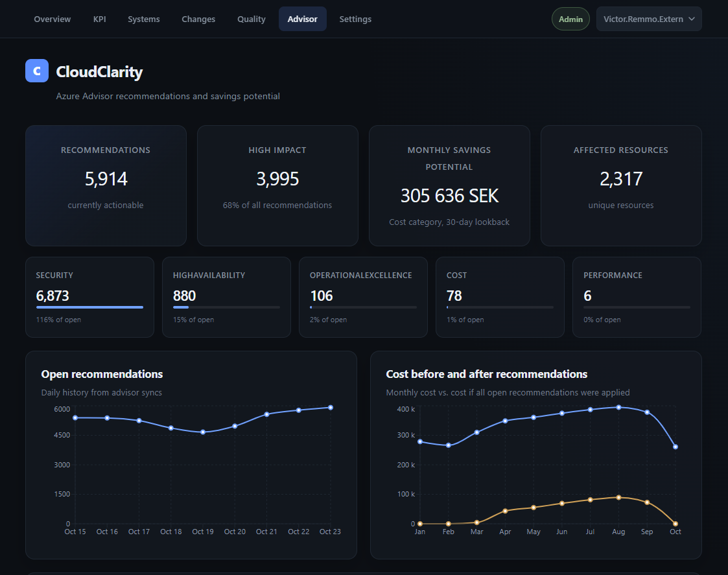Click the Oct 15 data point
728x575 pixels.
pyautogui.click(x=75, y=417)
